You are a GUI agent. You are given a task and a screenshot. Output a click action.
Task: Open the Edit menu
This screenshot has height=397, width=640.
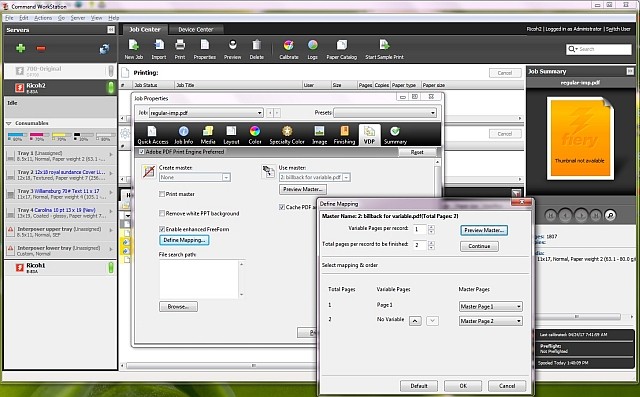point(24,18)
